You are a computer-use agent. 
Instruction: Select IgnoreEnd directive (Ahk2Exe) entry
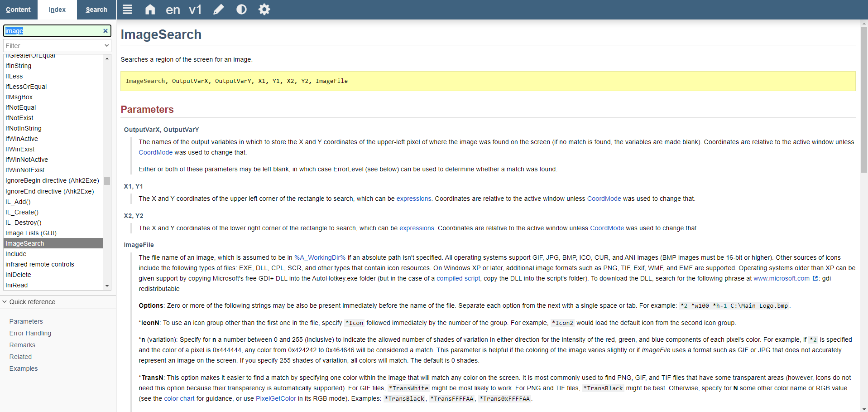click(x=53, y=191)
